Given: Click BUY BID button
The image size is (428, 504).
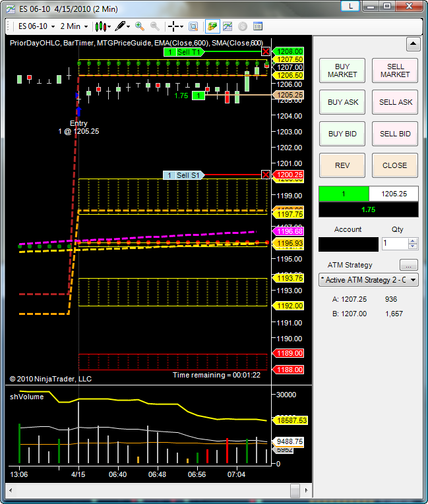Looking at the screenshot, I should (342, 134).
